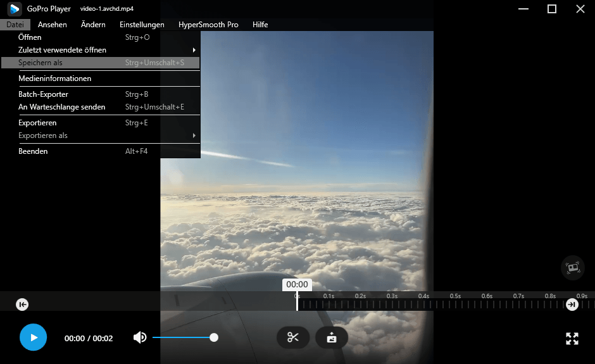Select Beenden to quit the player
This screenshot has width=595, height=364.
click(x=101, y=151)
